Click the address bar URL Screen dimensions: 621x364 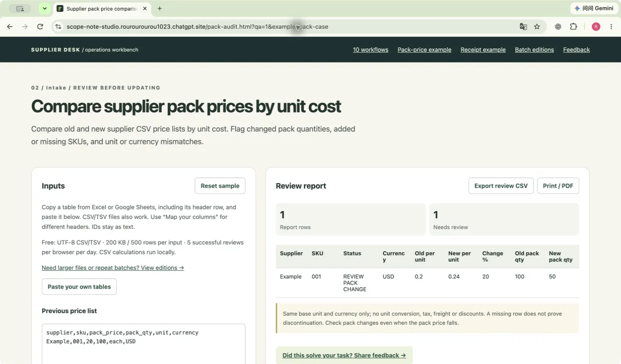[x=197, y=27]
